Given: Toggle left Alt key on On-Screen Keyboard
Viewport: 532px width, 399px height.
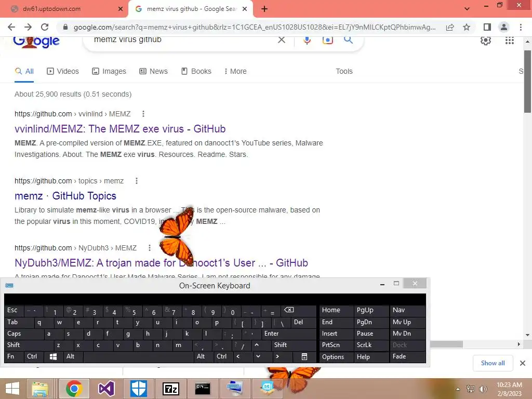Looking at the screenshot, I should (x=73, y=356).
